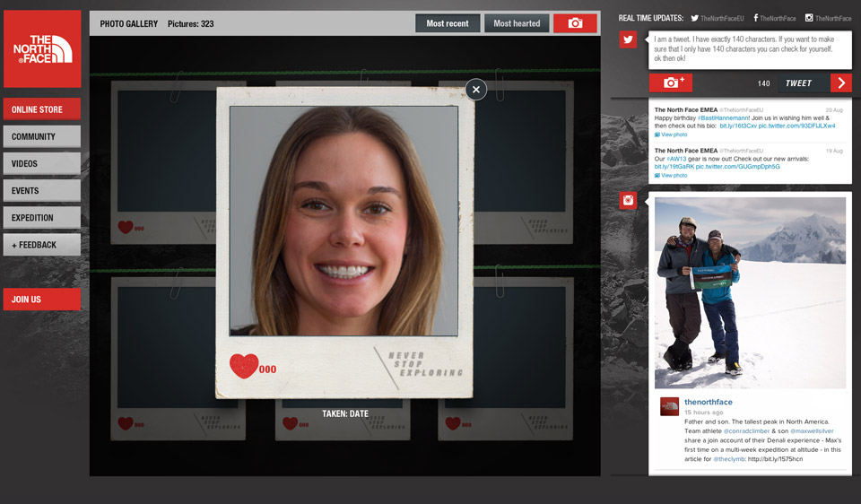
Task: Click the Pictures: 323 count
Action: [190, 23]
